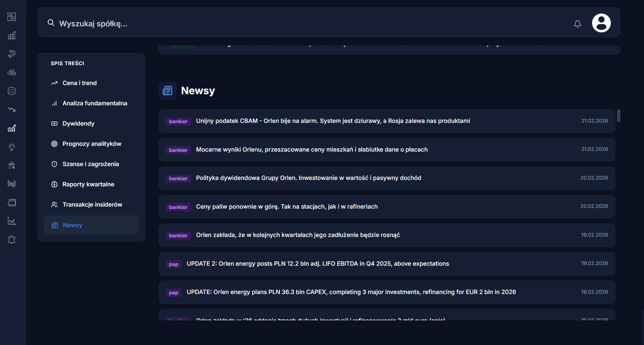Image resolution: width=644 pixels, height=345 pixels.
Task: Navigate to Transakcje insiderów section
Action: 92,205
